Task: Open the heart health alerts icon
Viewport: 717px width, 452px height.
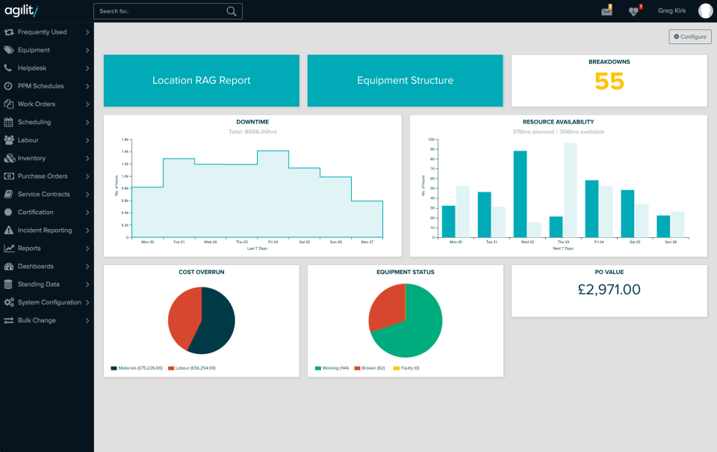Action: tap(634, 11)
